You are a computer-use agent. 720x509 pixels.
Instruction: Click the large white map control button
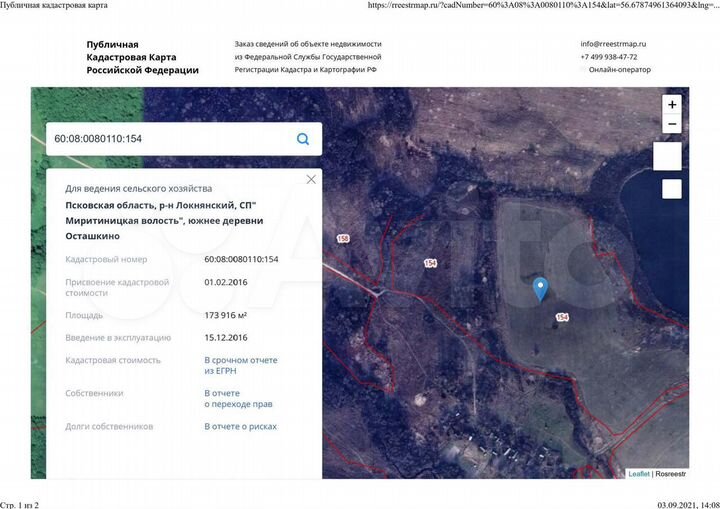coord(667,156)
